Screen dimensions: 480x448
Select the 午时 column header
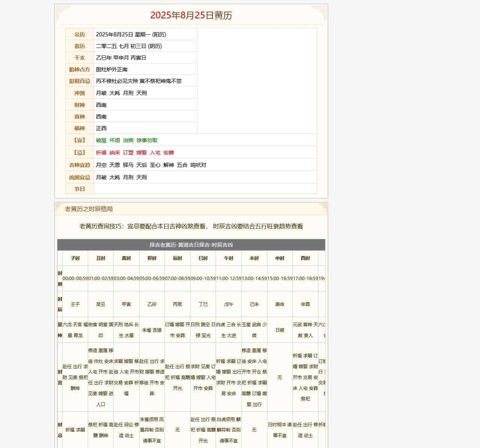pos(228,258)
